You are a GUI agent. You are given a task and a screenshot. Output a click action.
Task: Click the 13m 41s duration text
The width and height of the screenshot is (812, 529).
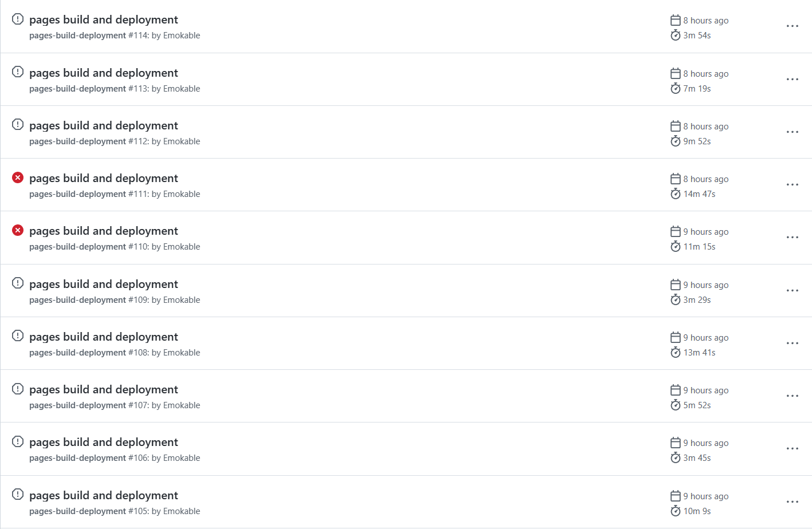point(699,353)
